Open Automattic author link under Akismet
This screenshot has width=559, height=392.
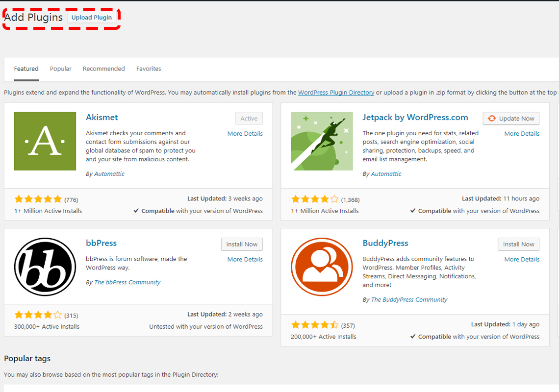pos(109,174)
